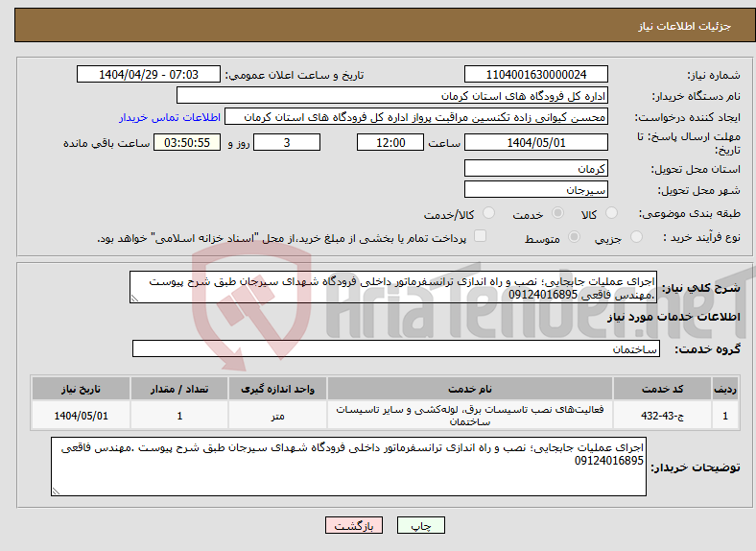756x551 pixels.
Task: Click the شماره نیاز label
Action: click(714, 75)
